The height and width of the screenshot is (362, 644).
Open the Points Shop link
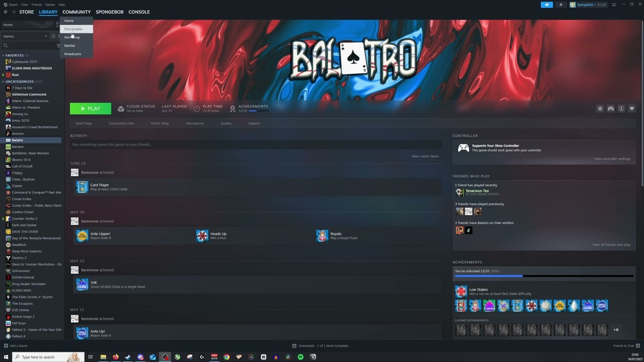[x=160, y=123]
